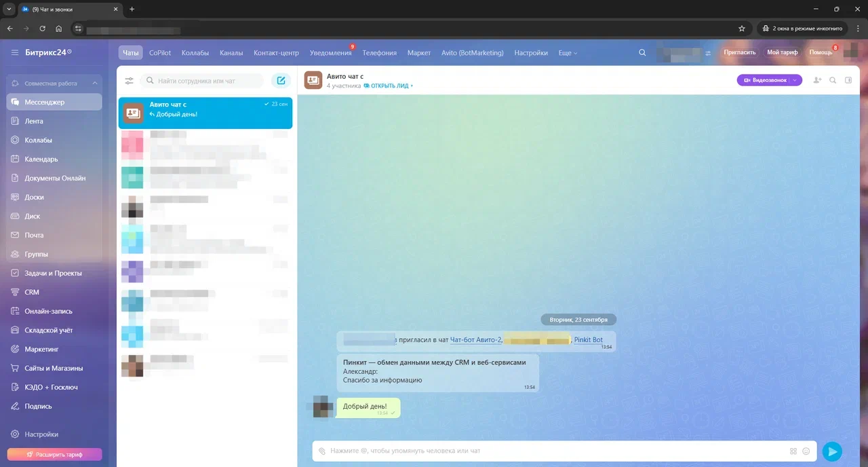868x467 pixels.
Task: Open the Чат-бот Авито-2 link
Action: pos(475,340)
